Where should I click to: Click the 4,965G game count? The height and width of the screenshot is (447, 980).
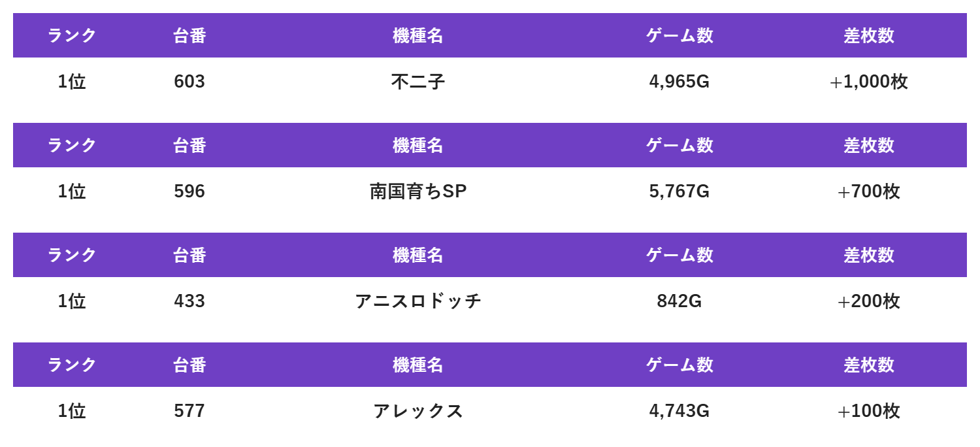[x=679, y=82]
